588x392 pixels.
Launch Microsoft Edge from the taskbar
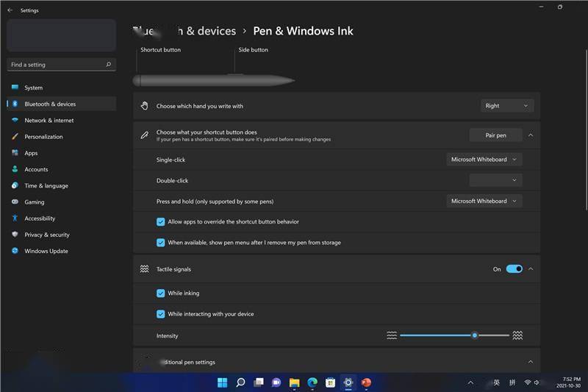pyautogui.click(x=312, y=382)
